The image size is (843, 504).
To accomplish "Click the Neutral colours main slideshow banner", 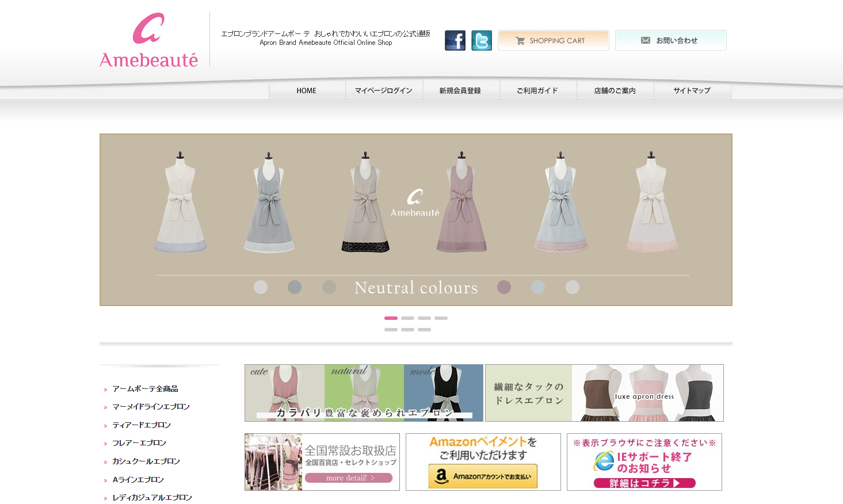I will pos(416,220).
